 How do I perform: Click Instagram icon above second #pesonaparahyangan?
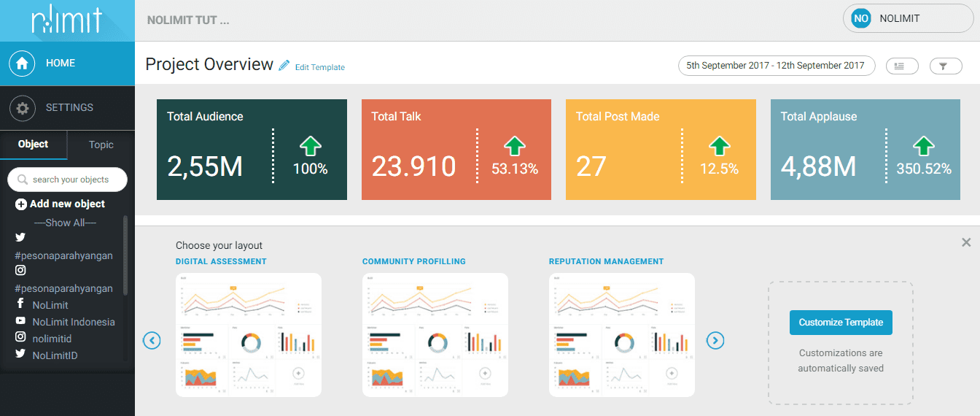(20, 270)
